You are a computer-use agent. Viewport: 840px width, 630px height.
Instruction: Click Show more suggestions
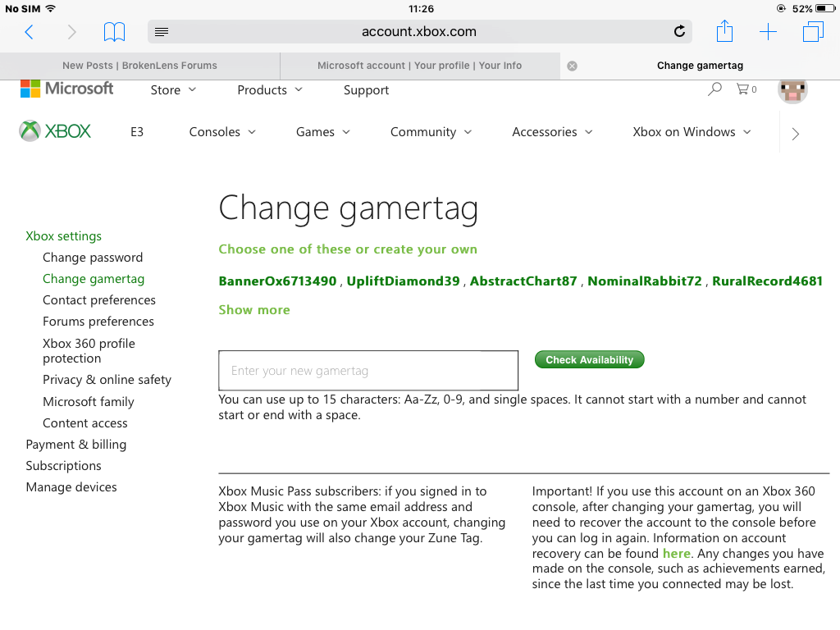254,310
